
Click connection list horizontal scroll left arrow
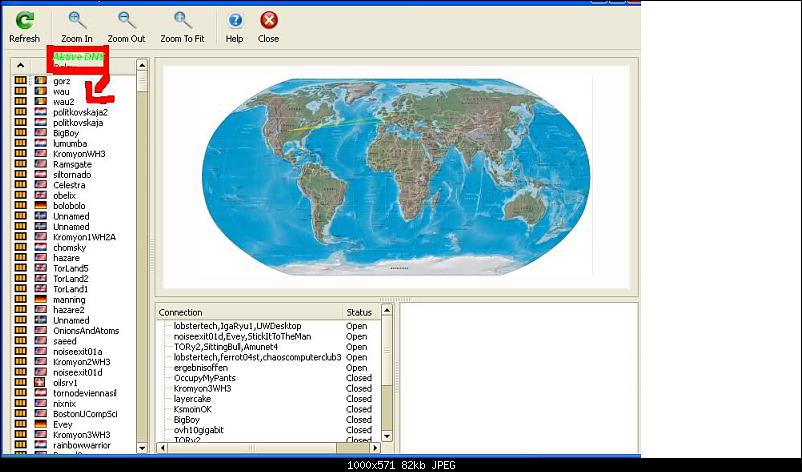click(162, 448)
